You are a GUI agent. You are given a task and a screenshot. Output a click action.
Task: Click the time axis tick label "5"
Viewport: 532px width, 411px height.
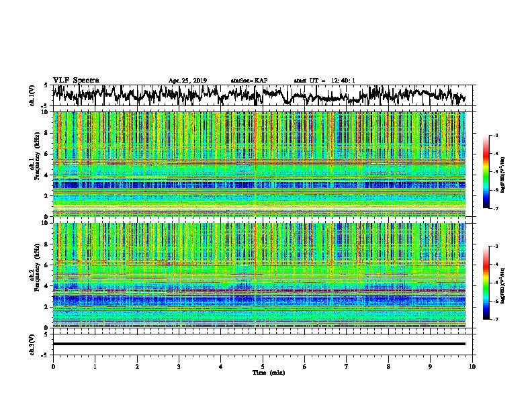pyautogui.click(x=263, y=367)
